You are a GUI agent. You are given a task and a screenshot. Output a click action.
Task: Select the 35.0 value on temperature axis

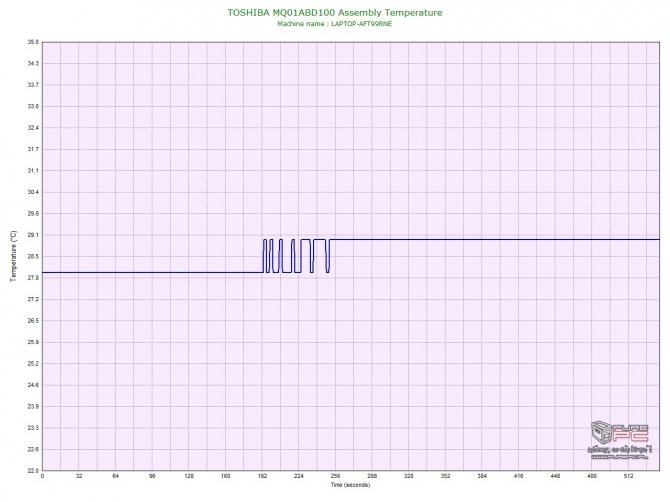[x=33, y=42]
